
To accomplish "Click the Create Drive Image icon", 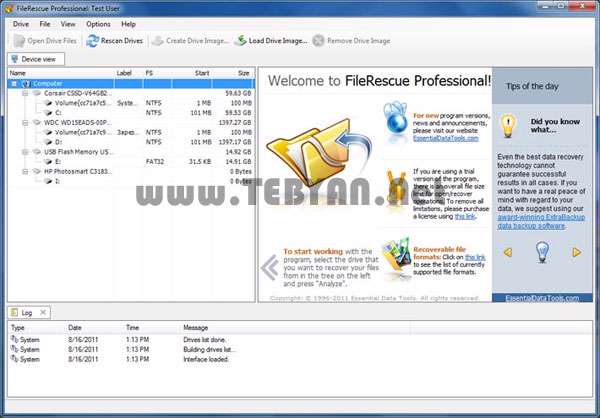I will tap(158, 41).
